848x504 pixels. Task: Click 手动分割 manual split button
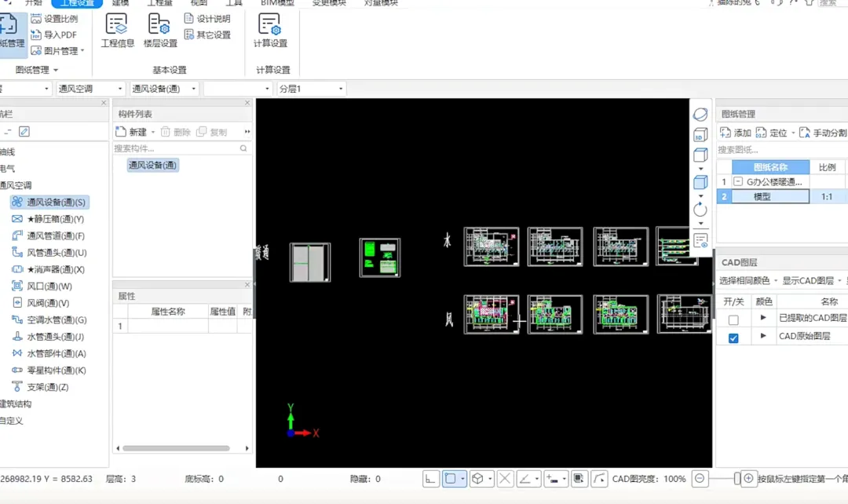click(823, 133)
